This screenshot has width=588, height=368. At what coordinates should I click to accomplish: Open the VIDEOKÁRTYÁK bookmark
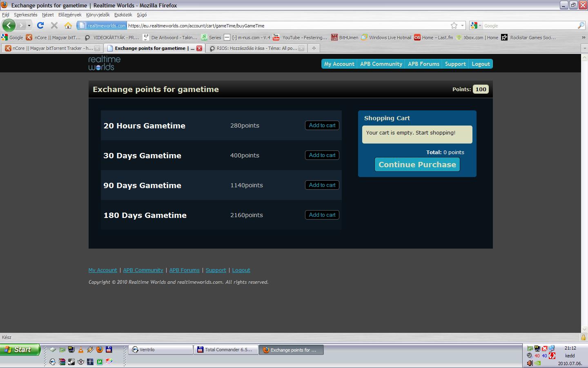pyautogui.click(x=111, y=37)
